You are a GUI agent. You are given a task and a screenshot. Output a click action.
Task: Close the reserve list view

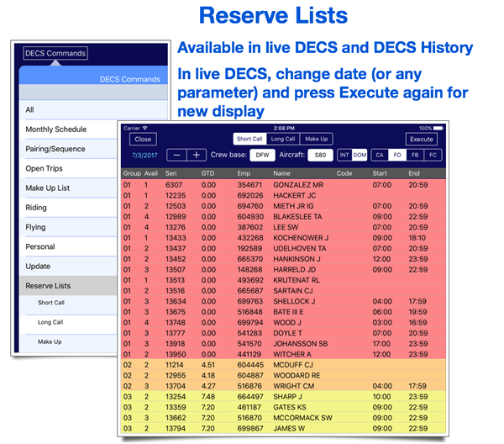click(x=143, y=140)
